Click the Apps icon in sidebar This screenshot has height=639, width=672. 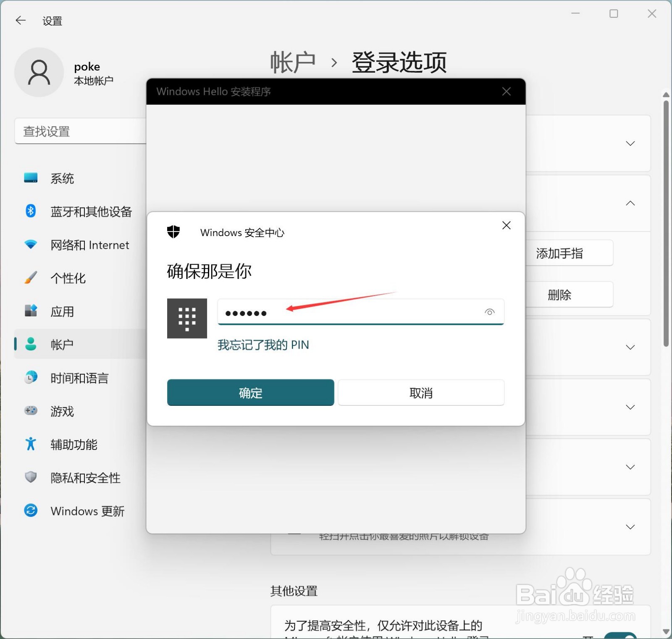[31, 311]
